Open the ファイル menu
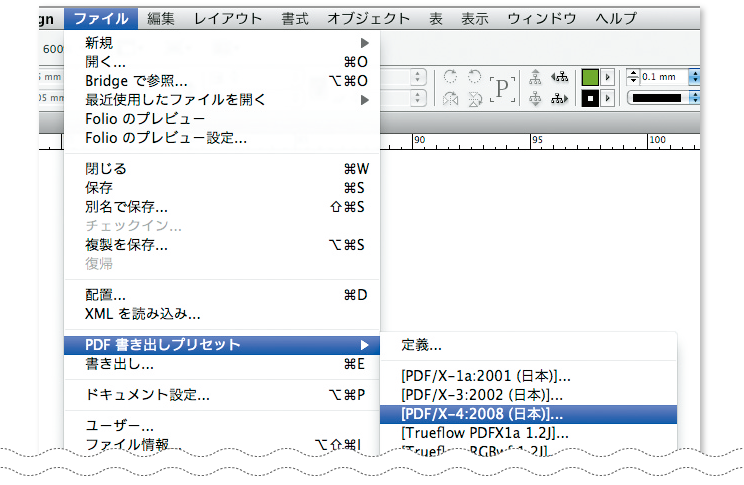 coord(101,19)
